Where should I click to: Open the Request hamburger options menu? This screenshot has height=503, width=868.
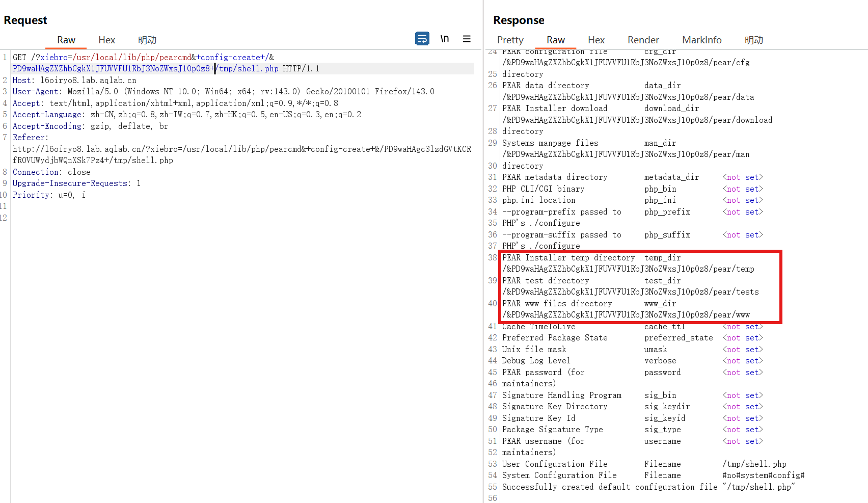point(467,39)
